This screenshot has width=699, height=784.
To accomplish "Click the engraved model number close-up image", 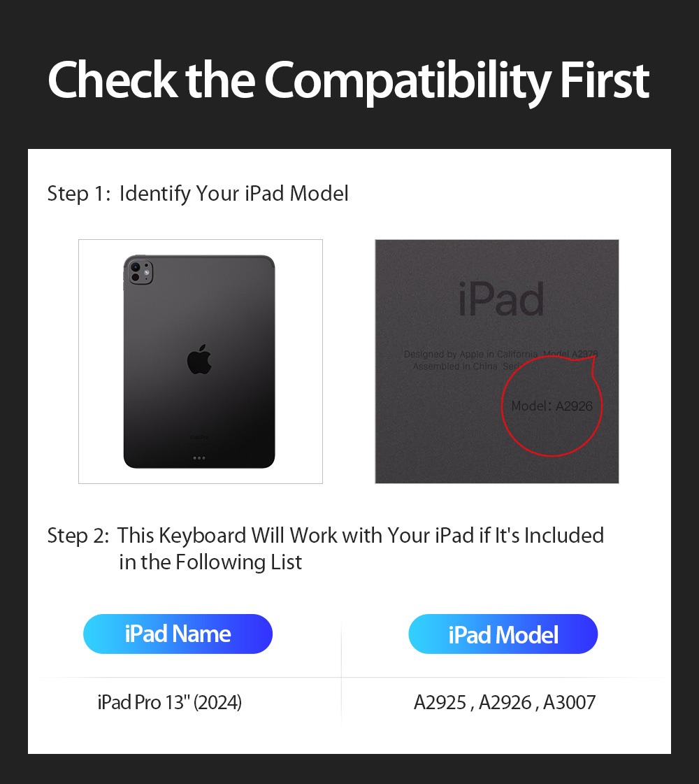I will (x=497, y=362).
